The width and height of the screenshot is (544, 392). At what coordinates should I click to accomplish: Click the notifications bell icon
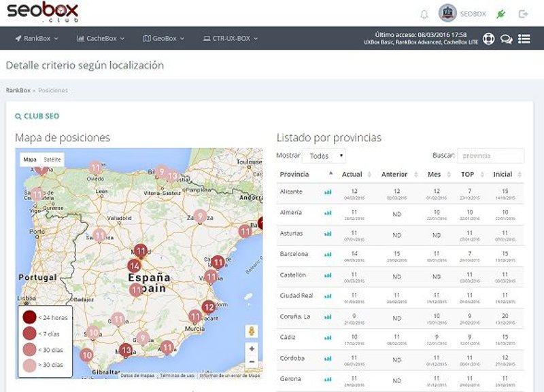(x=424, y=14)
